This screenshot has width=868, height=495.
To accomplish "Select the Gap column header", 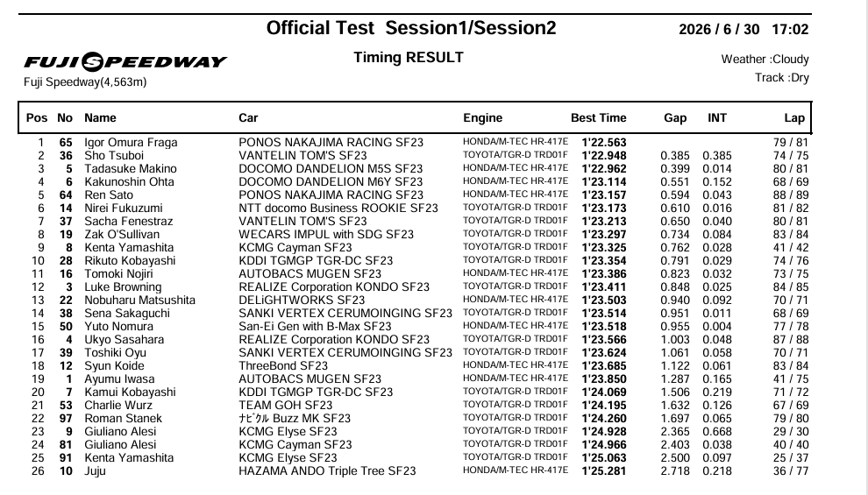I will [675, 117].
